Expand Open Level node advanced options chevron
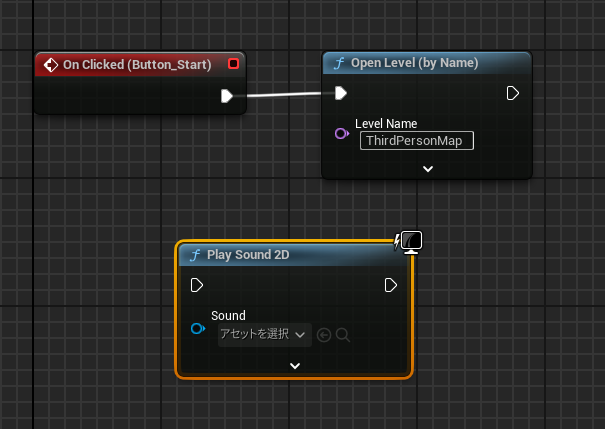 428,169
